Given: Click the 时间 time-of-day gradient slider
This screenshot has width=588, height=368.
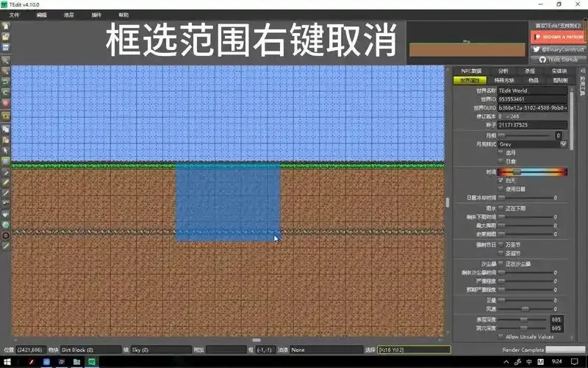Looking at the screenshot, I should pyautogui.click(x=532, y=172).
